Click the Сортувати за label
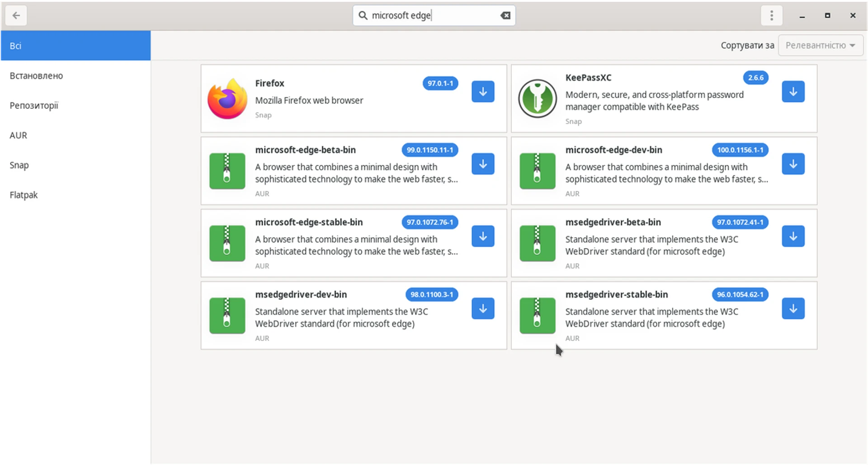 (x=747, y=46)
